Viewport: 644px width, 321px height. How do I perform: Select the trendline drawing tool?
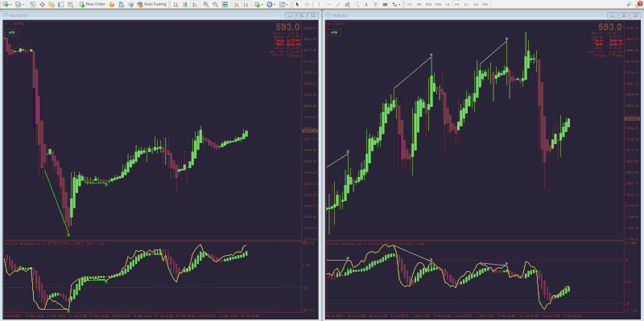pyautogui.click(x=338, y=4)
